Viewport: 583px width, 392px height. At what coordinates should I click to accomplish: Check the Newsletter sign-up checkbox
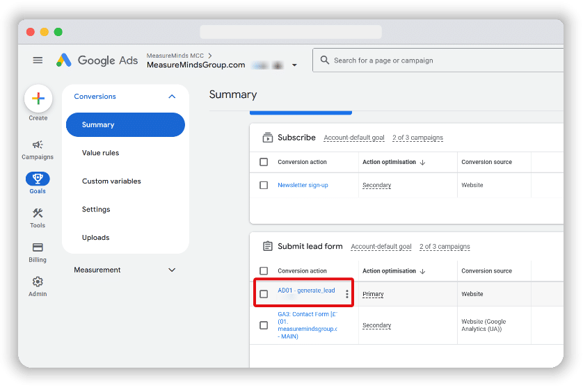(264, 186)
